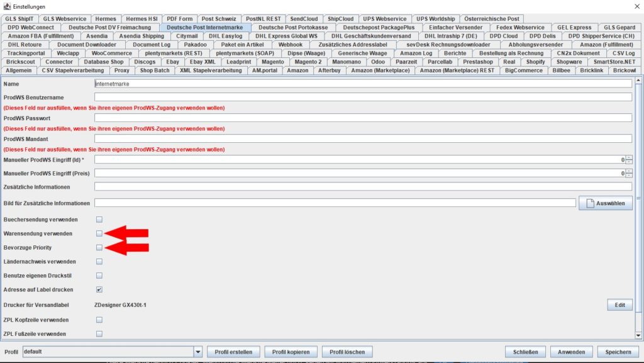Click the Profil erstellen button

click(x=233, y=352)
